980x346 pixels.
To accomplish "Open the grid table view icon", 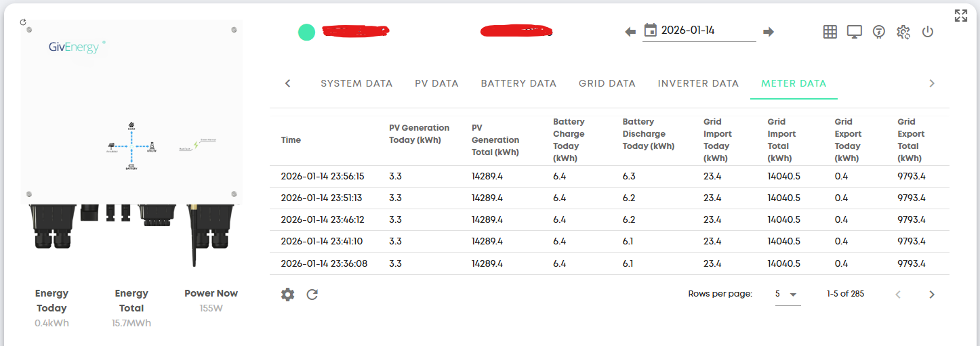I will tap(830, 32).
